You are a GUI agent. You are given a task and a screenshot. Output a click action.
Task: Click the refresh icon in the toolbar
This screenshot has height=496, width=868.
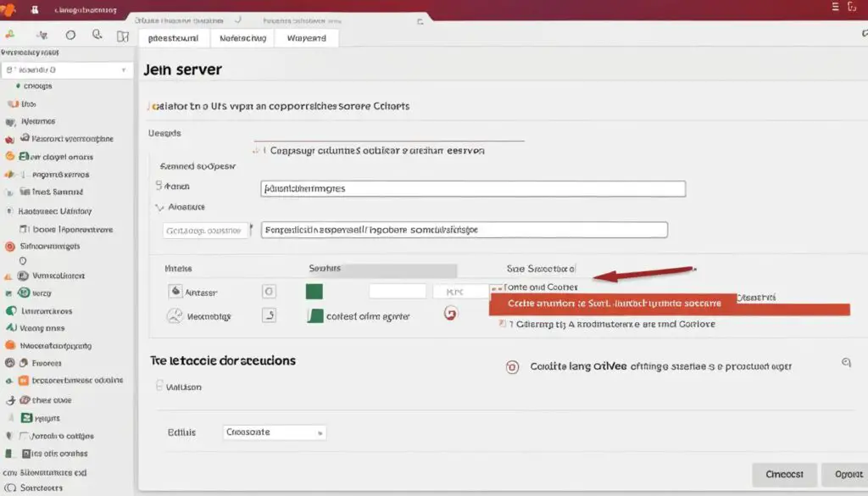[x=70, y=35]
